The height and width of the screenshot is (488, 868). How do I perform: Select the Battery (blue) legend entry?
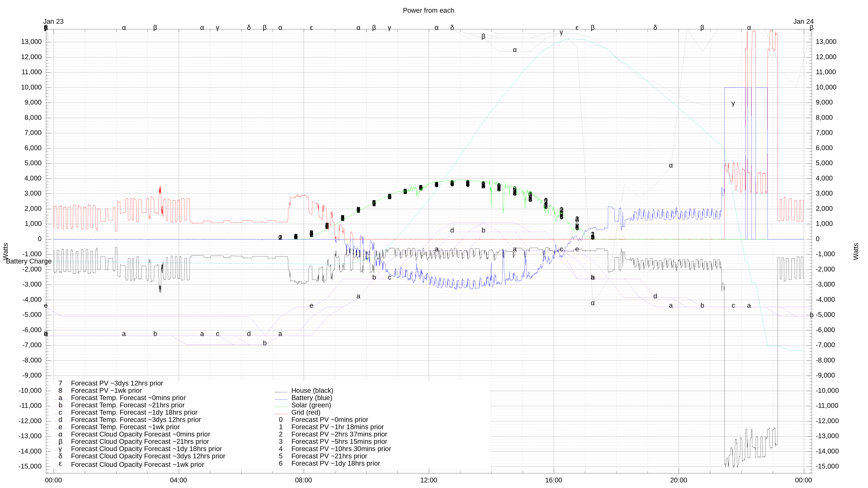(311, 398)
